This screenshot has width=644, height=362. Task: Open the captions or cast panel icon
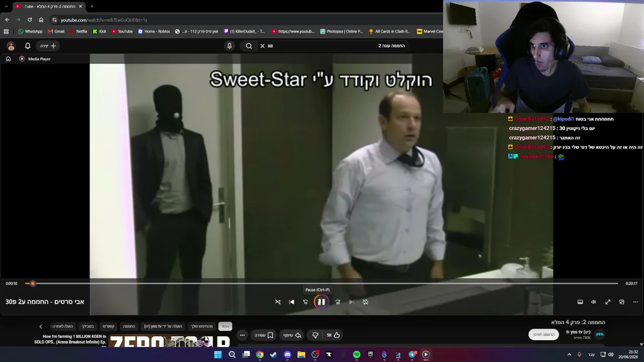(x=580, y=302)
